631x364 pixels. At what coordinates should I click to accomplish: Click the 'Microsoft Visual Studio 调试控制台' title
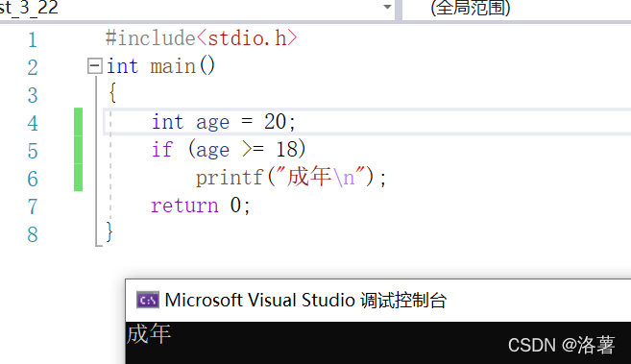pyautogui.click(x=305, y=300)
